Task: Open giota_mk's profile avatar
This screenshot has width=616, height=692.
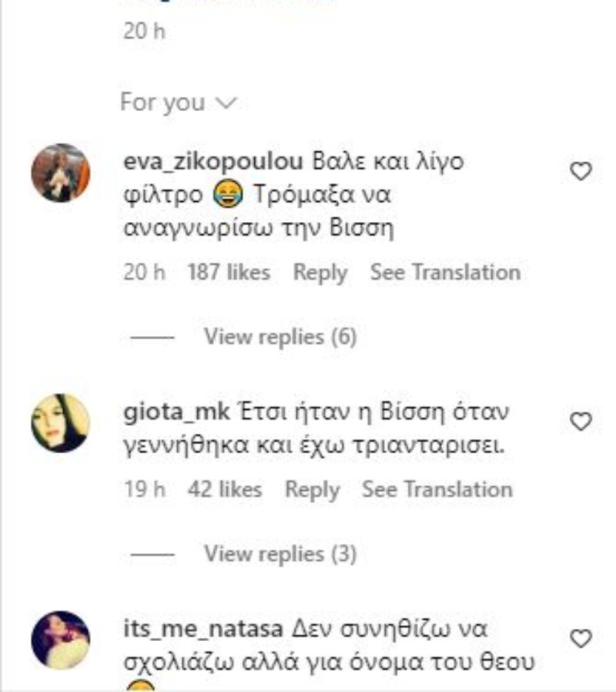Action: pos(60,423)
